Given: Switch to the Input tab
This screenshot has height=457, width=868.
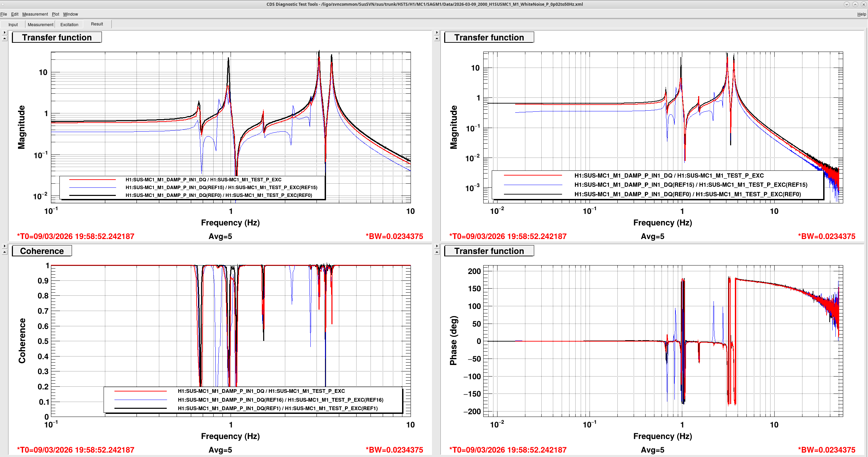Looking at the screenshot, I should coord(13,24).
